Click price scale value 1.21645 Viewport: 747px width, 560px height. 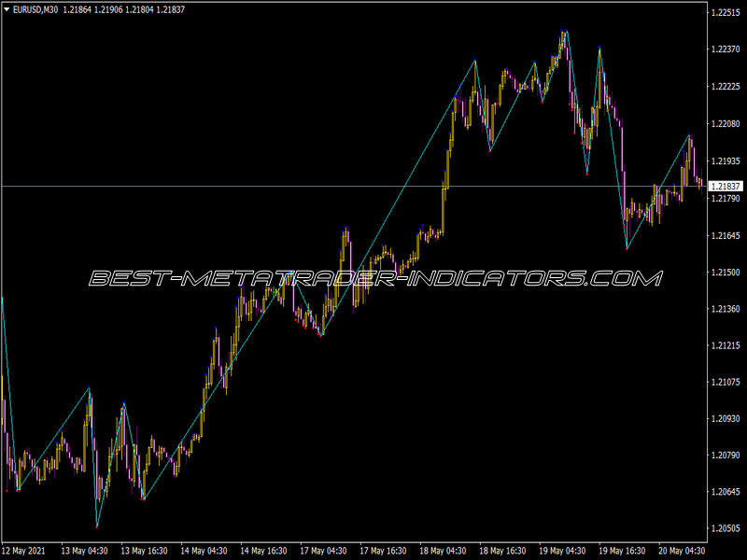[x=726, y=236]
